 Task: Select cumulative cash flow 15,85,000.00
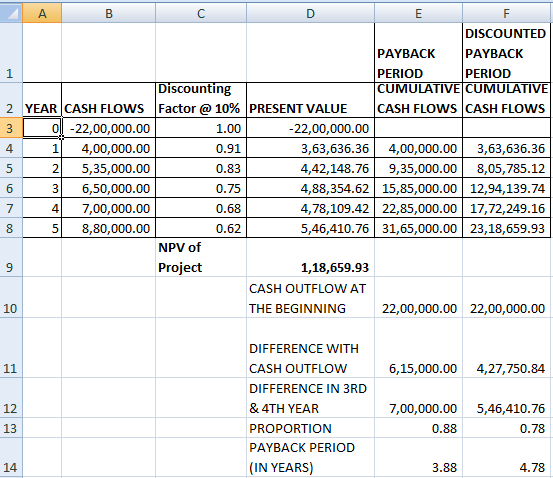(x=418, y=188)
